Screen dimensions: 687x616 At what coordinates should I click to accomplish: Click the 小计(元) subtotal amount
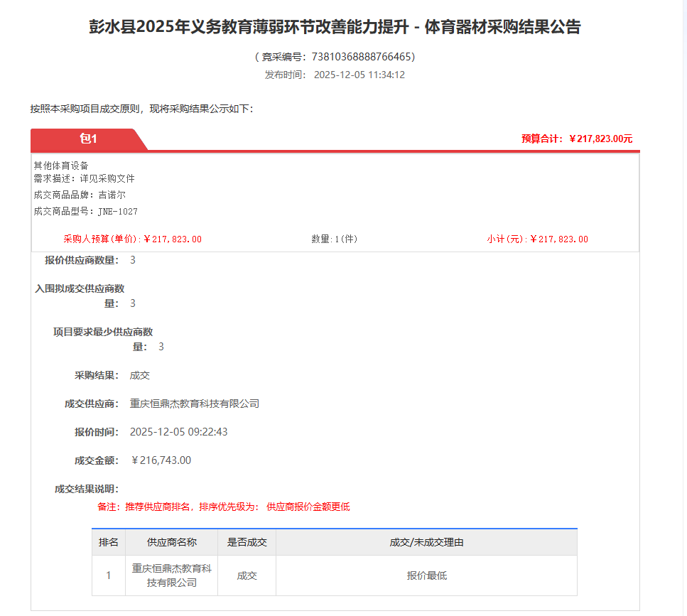537,239
